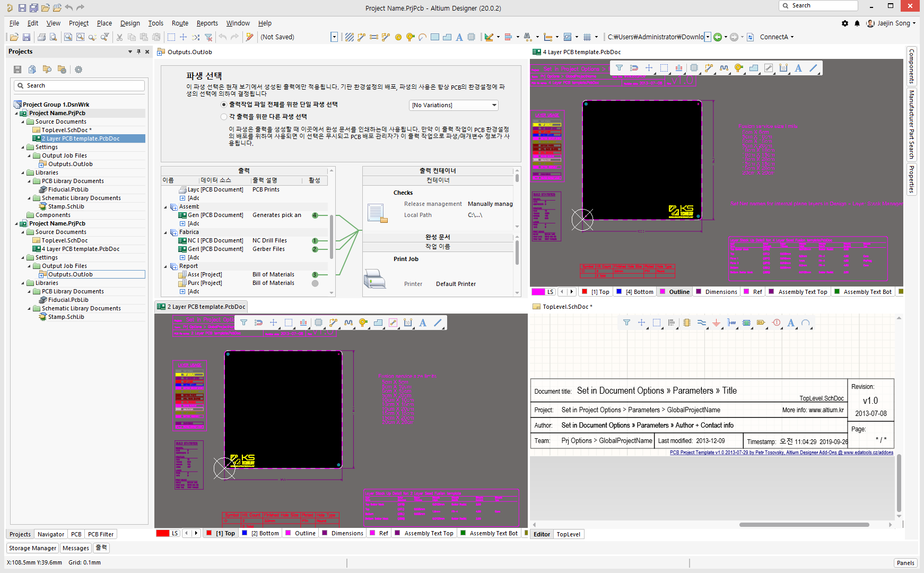Viewport: 924px width, 573px height.
Task: Open the Storage Manager panel
Action: pos(32,548)
